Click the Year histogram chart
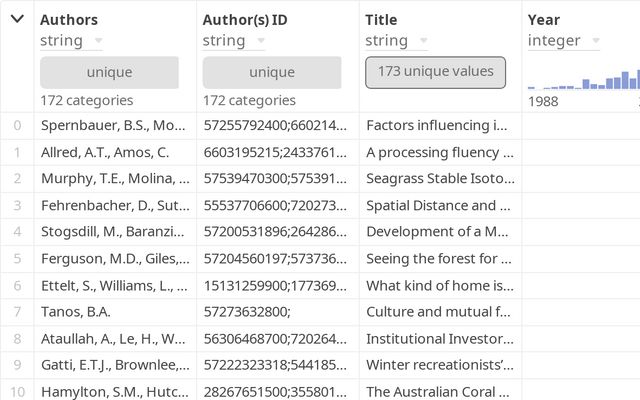This screenshot has height=400, width=640. pos(584,80)
